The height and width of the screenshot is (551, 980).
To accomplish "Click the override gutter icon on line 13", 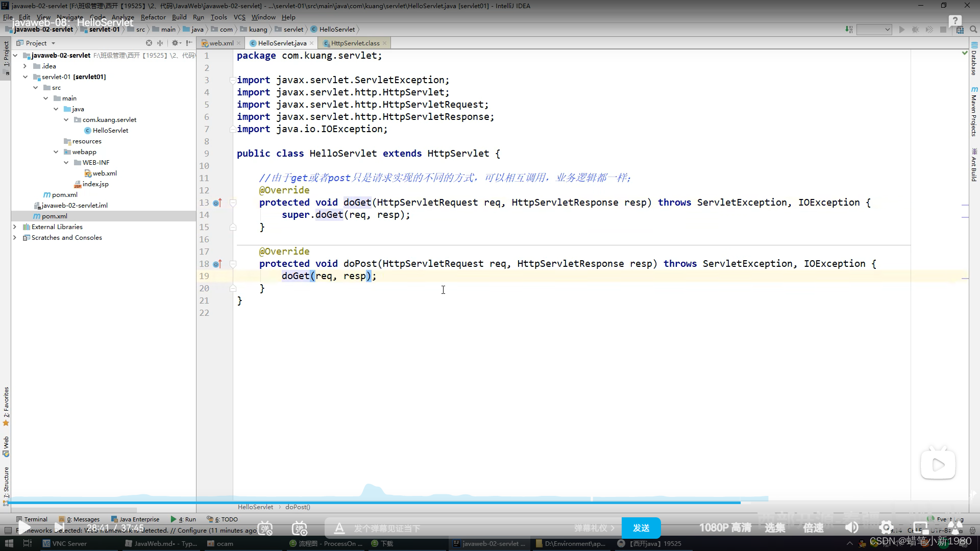I will (217, 203).
